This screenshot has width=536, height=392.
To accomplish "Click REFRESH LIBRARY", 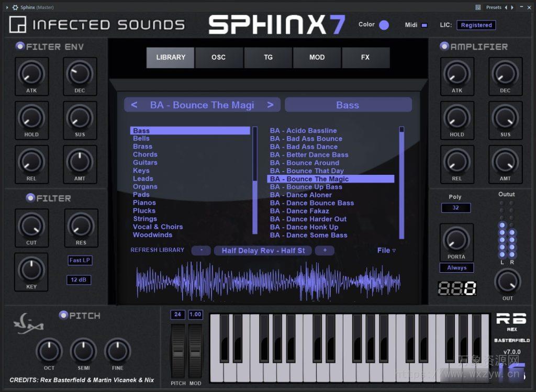I will (x=157, y=250).
